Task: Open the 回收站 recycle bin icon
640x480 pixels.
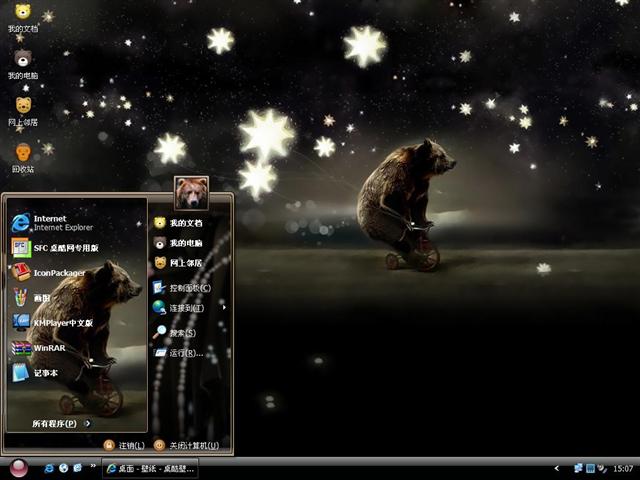Action: 23,158
